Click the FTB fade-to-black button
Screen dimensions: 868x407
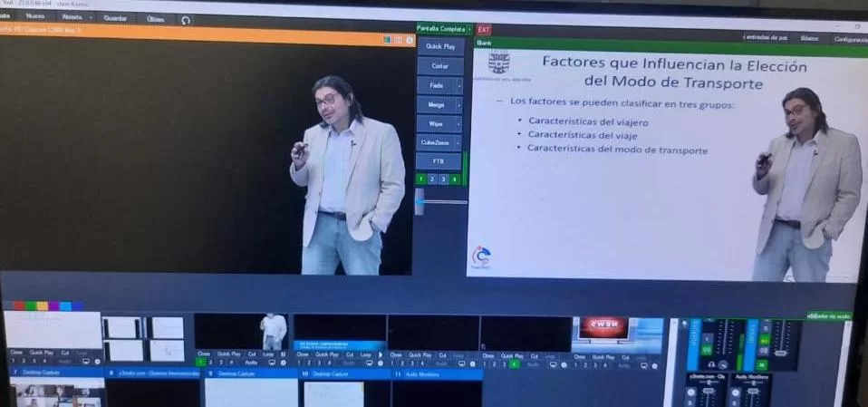(439, 161)
